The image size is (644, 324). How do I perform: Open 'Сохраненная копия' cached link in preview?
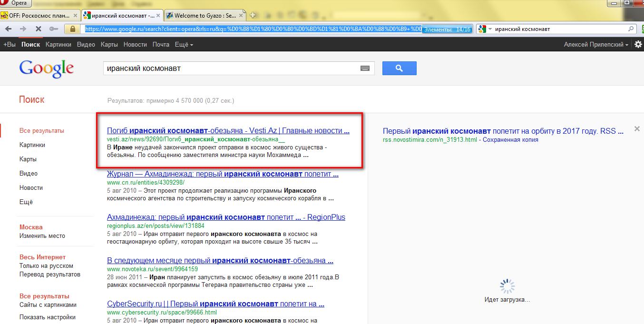tap(510, 140)
